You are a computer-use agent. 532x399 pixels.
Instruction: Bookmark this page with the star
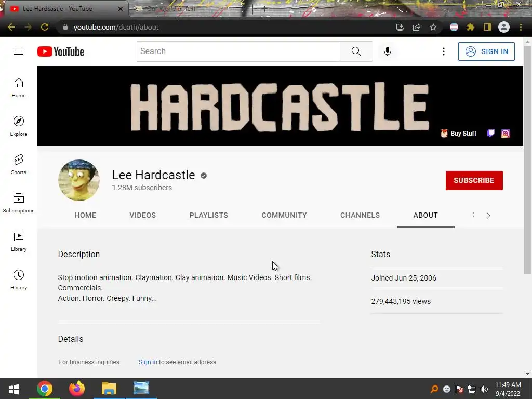coord(433,27)
